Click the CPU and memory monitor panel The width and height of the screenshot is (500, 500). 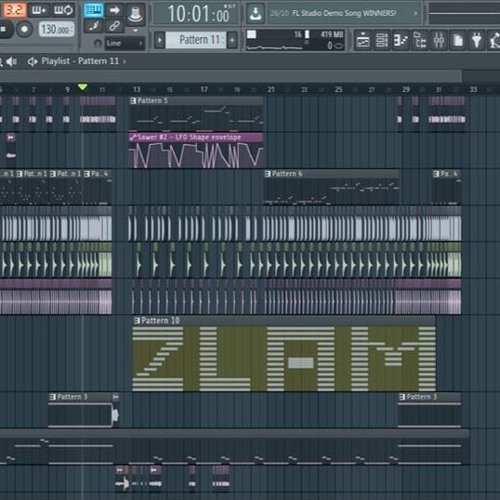pyautogui.click(x=295, y=40)
